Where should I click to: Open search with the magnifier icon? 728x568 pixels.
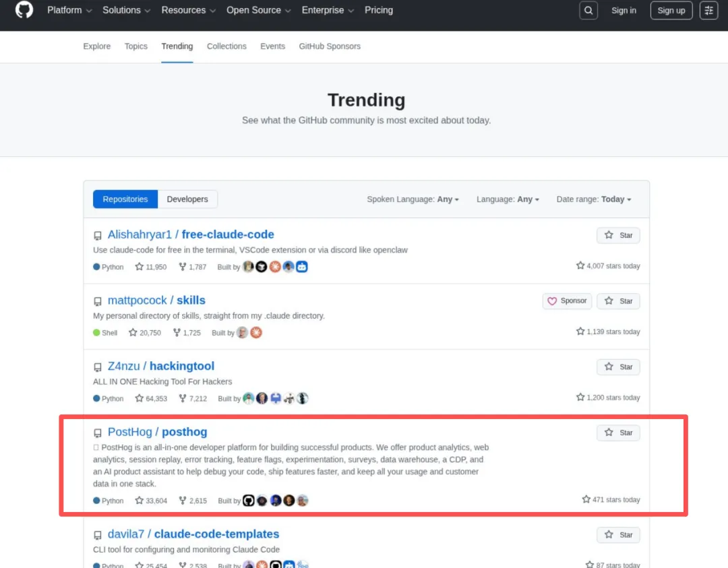point(588,10)
